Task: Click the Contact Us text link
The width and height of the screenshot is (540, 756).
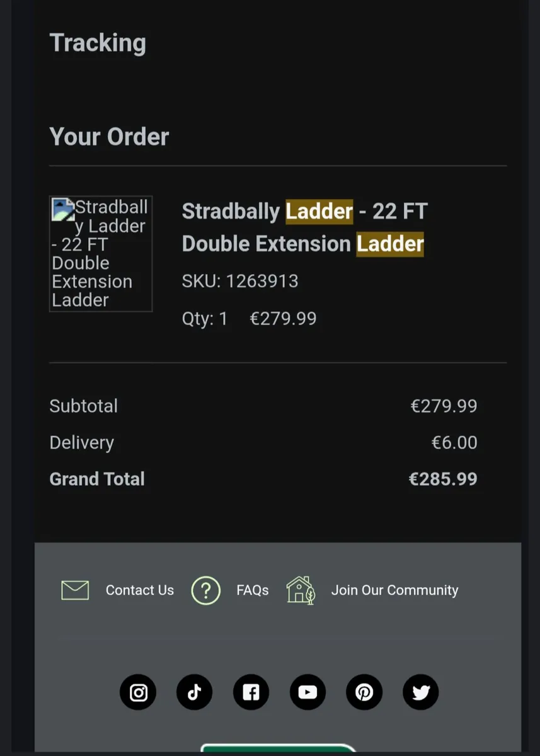Action: click(x=140, y=590)
